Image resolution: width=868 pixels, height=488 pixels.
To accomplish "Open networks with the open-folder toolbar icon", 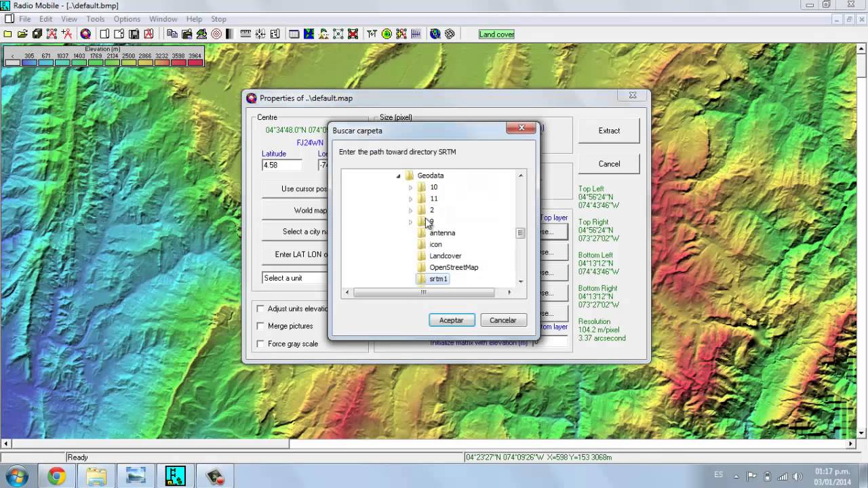I will pyautogui.click(x=22, y=34).
